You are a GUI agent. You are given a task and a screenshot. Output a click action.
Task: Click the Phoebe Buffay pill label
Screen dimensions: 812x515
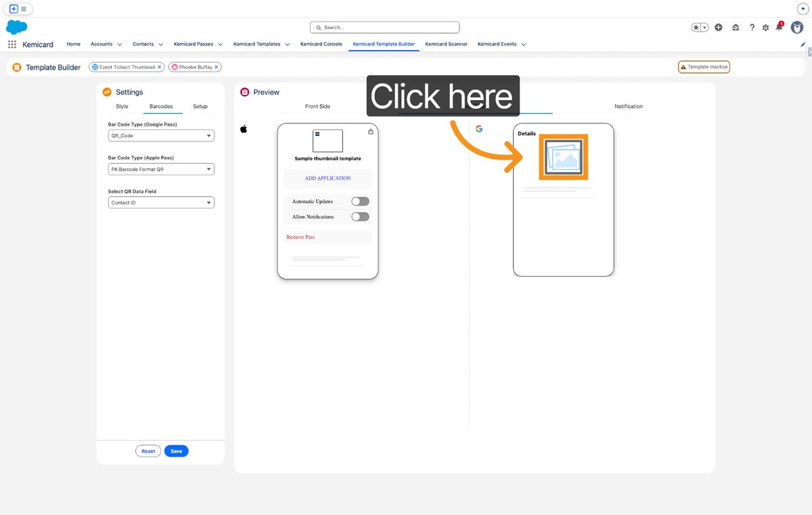click(x=196, y=67)
